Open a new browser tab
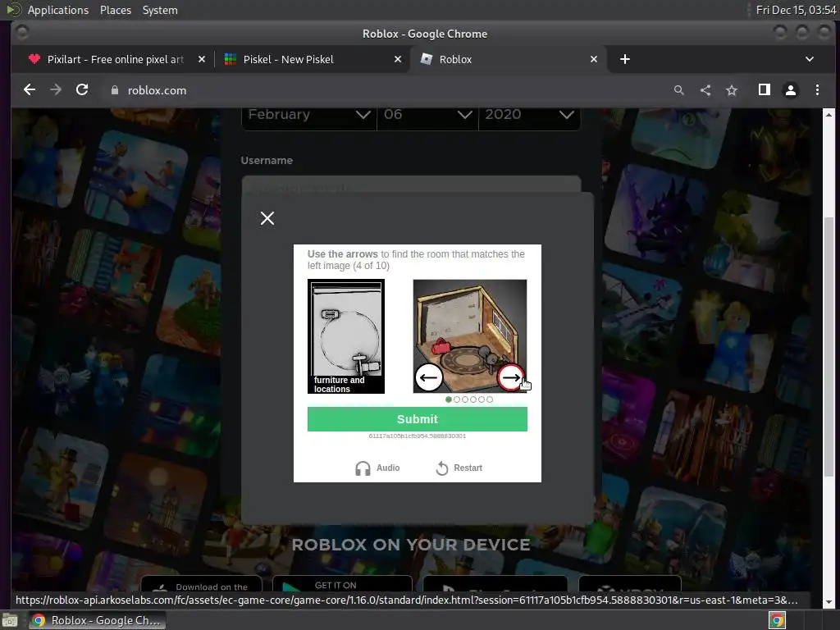Viewport: 840px width, 630px height. tap(624, 59)
